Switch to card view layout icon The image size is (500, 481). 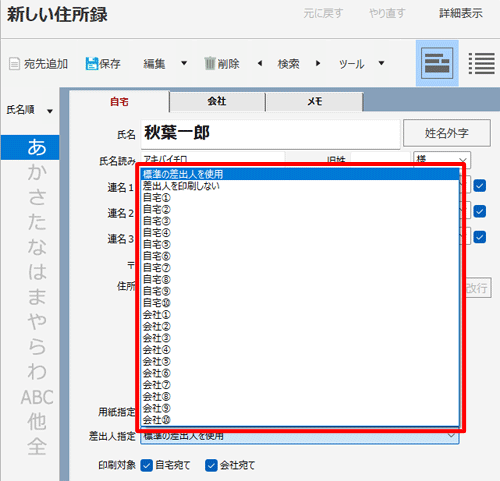pos(437,63)
